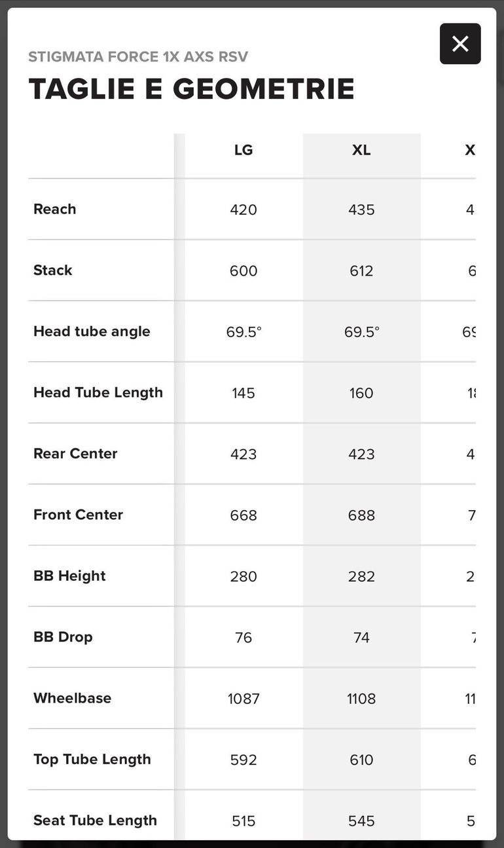Click the XL Reach value 435

coord(361,210)
